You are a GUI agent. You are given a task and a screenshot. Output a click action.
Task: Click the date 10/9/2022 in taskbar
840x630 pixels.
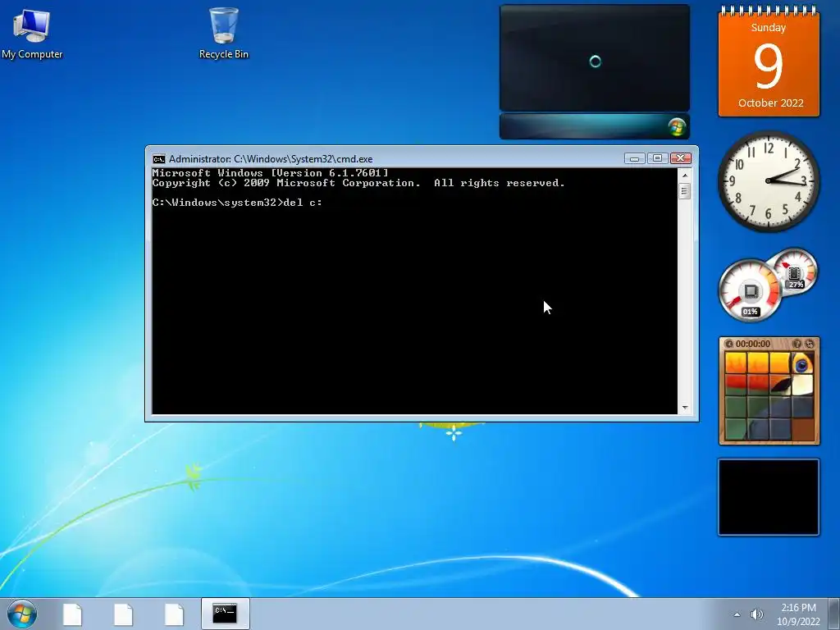[798, 622]
